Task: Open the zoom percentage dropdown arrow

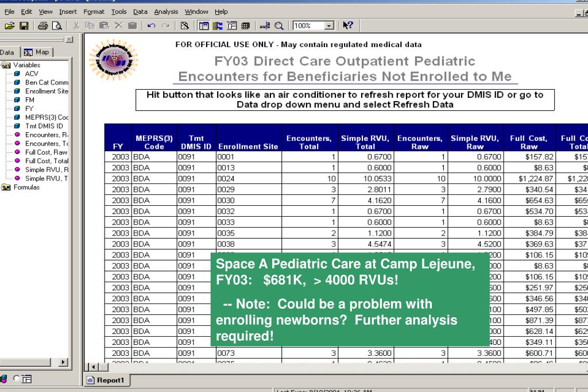Action: coord(329,25)
